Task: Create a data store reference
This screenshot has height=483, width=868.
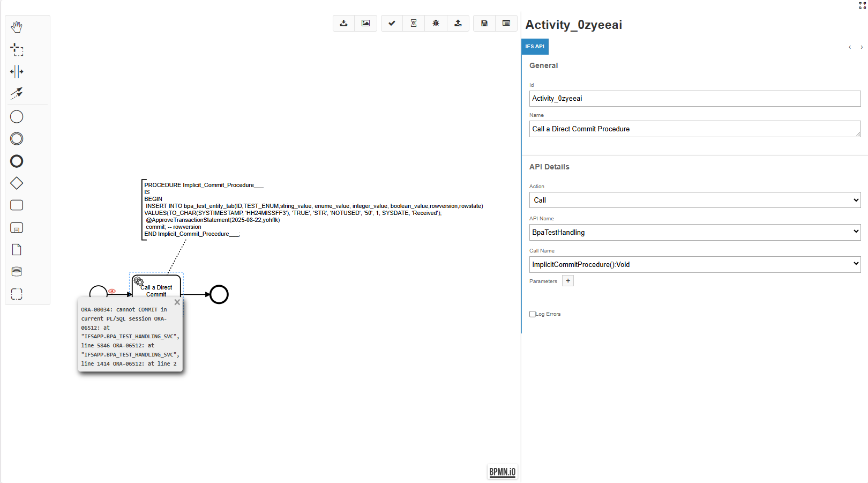Action: 17,271
